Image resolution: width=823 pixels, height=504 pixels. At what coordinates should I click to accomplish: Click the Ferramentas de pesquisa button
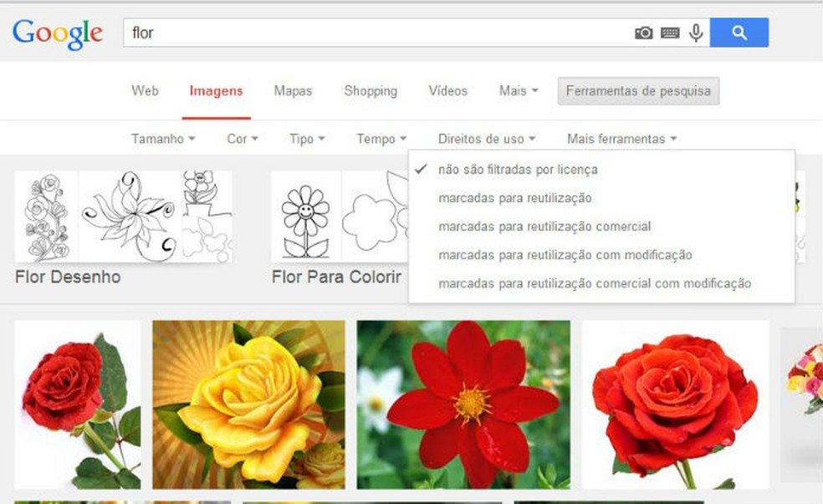(638, 91)
